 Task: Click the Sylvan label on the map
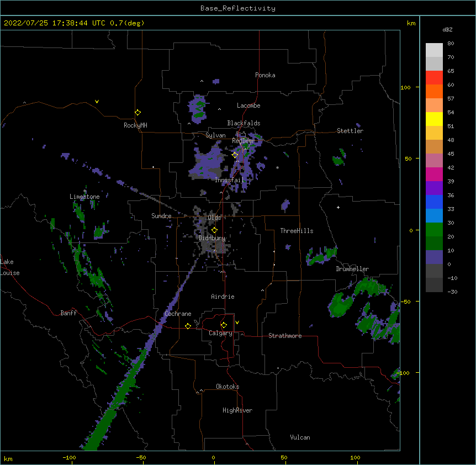[215, 135]
